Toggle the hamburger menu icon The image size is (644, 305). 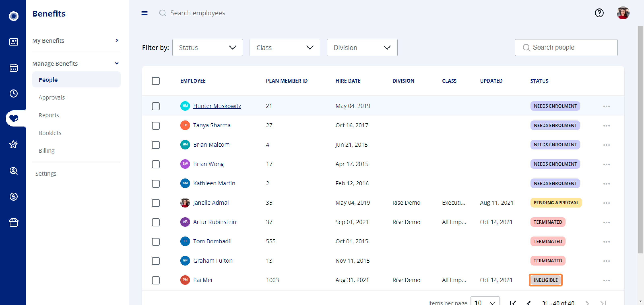tap(144, 13)
